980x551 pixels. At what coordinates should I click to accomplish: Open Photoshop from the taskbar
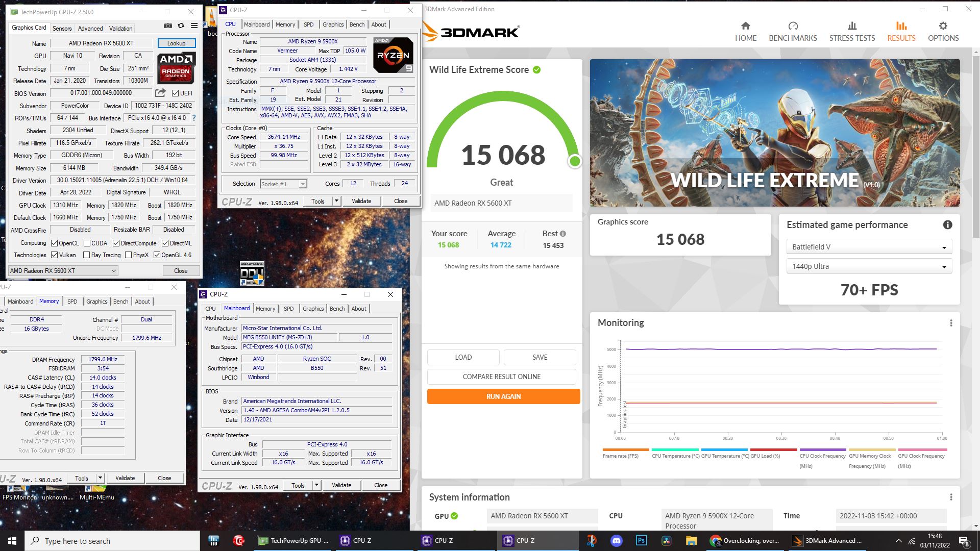pos(642,541)
